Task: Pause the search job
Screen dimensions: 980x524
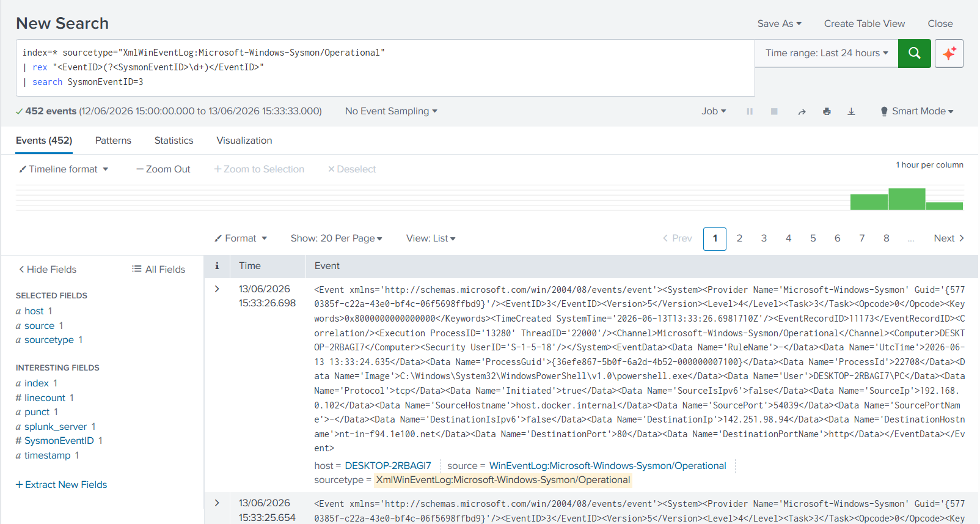Action: pyautogui.click(x=750, y=111)
